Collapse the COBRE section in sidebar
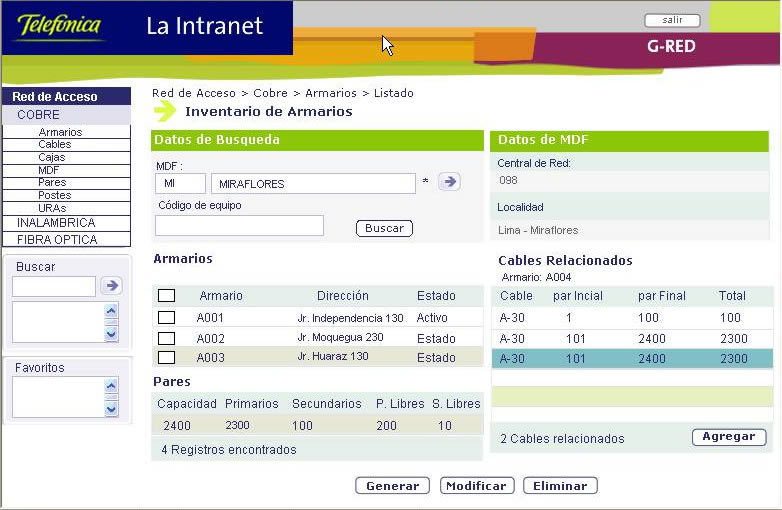The height and width of the screenshot is (510, 782). click(x=38, y=115)
